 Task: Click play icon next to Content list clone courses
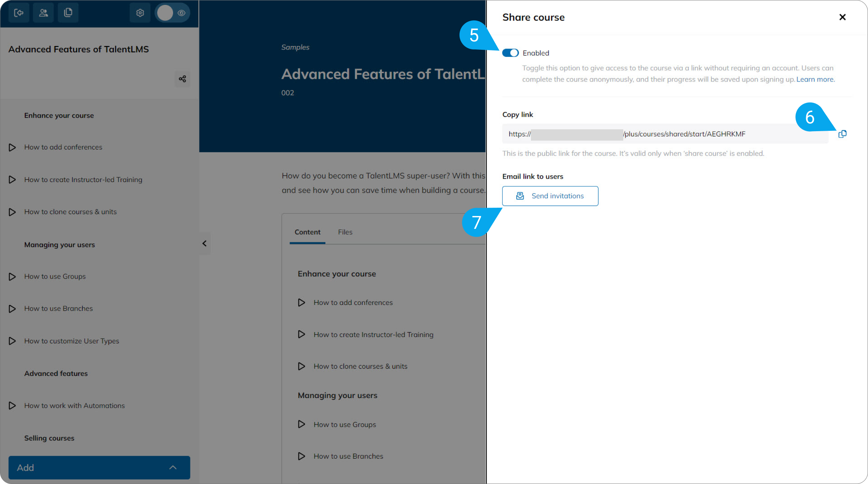301,366
